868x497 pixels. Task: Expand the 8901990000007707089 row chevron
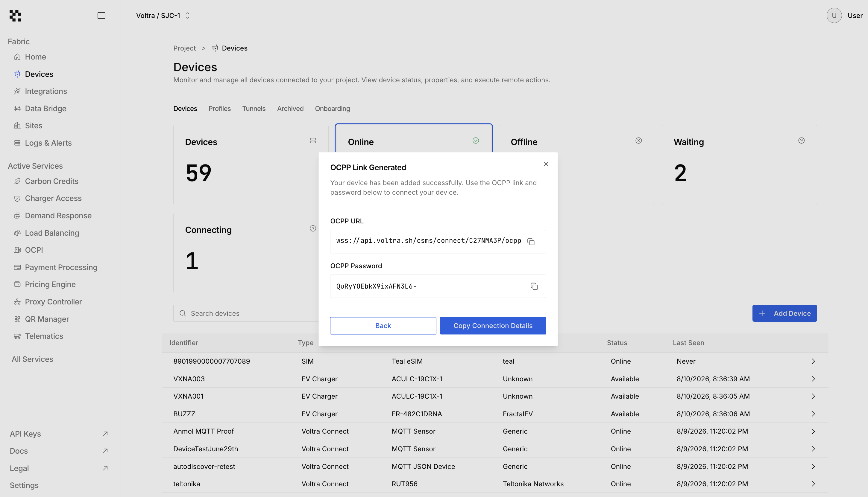[813, 361]
